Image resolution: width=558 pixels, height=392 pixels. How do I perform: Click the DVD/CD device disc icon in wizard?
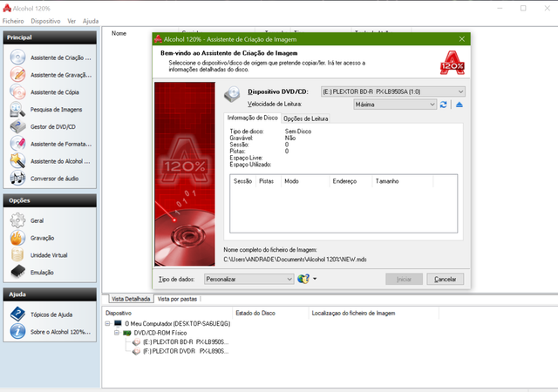coord(232,94)
